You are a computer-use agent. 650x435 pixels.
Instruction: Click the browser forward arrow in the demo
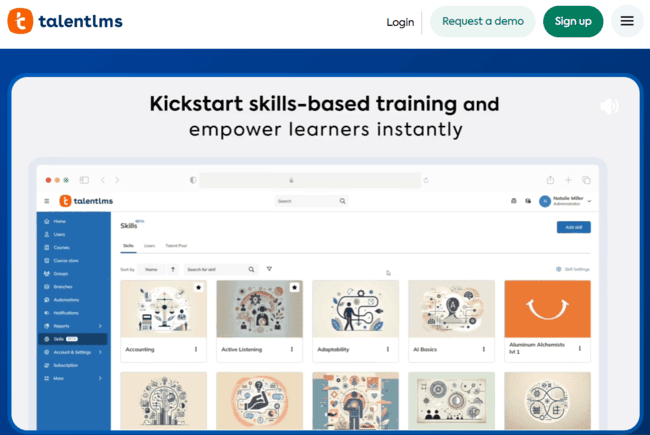pyautogui.click(x=117, y=180)
